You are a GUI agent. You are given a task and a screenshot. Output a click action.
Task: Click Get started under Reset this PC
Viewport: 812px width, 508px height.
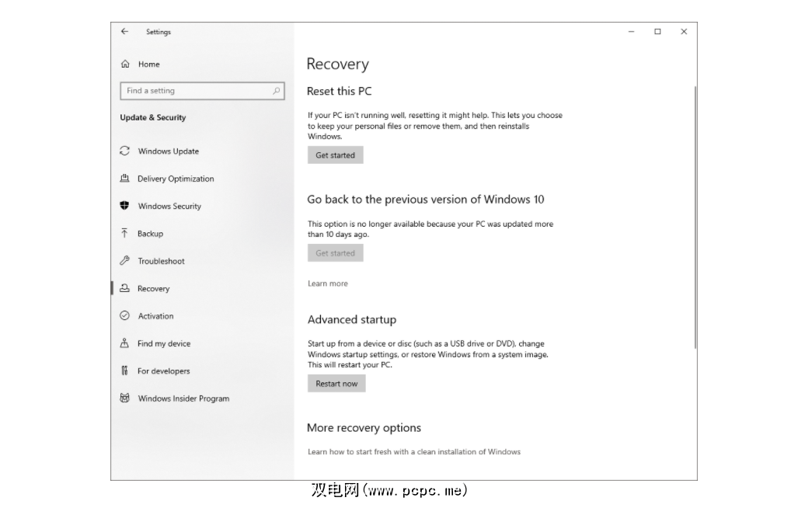(335, 155)
